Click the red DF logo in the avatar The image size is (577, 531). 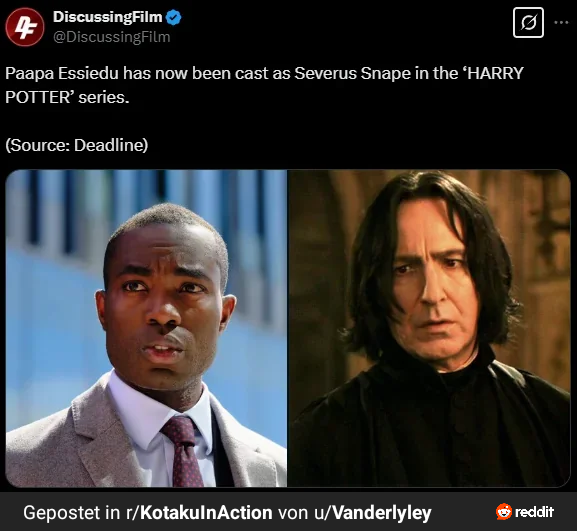click(x=25, y=28)
